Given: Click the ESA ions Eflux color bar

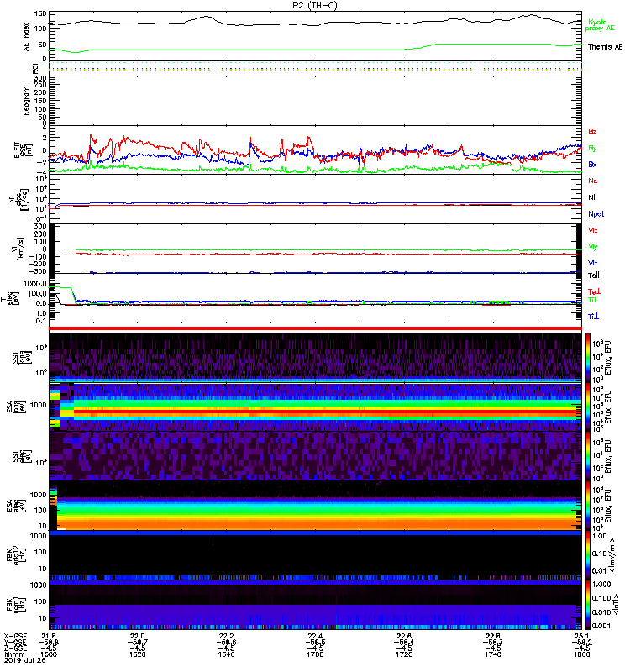Looking at the screenshot, I should [588, 407].
